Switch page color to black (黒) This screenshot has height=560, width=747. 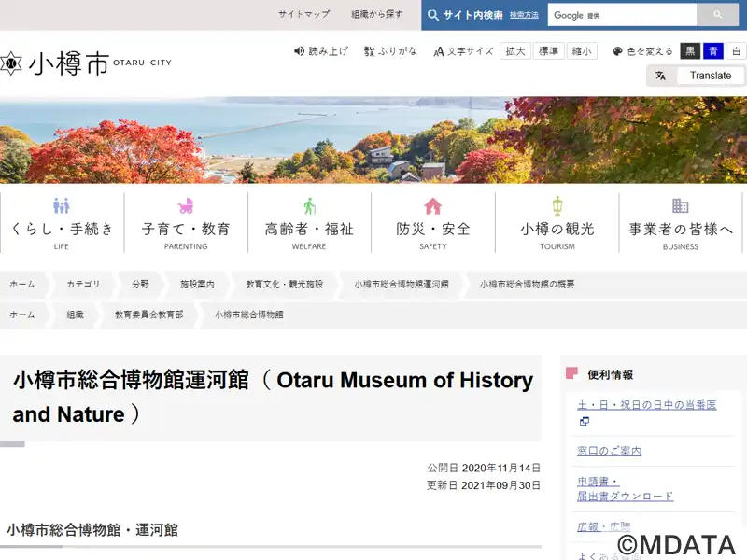[x=689, y=51]
